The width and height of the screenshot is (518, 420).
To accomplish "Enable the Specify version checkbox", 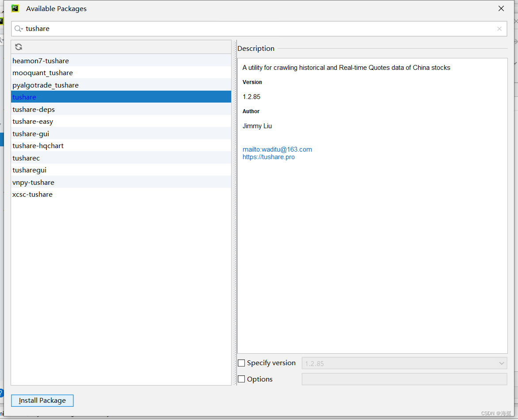I will click(x=241, y=363).
